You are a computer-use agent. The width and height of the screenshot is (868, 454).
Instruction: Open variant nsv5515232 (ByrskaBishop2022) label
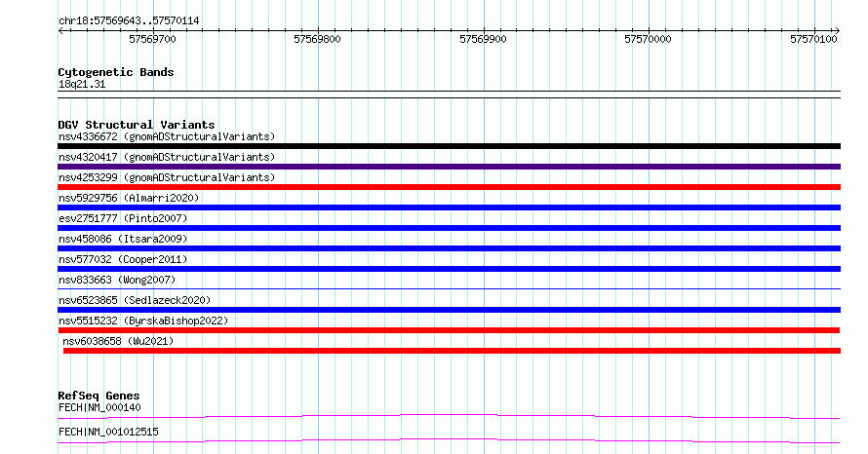point(143,321)
